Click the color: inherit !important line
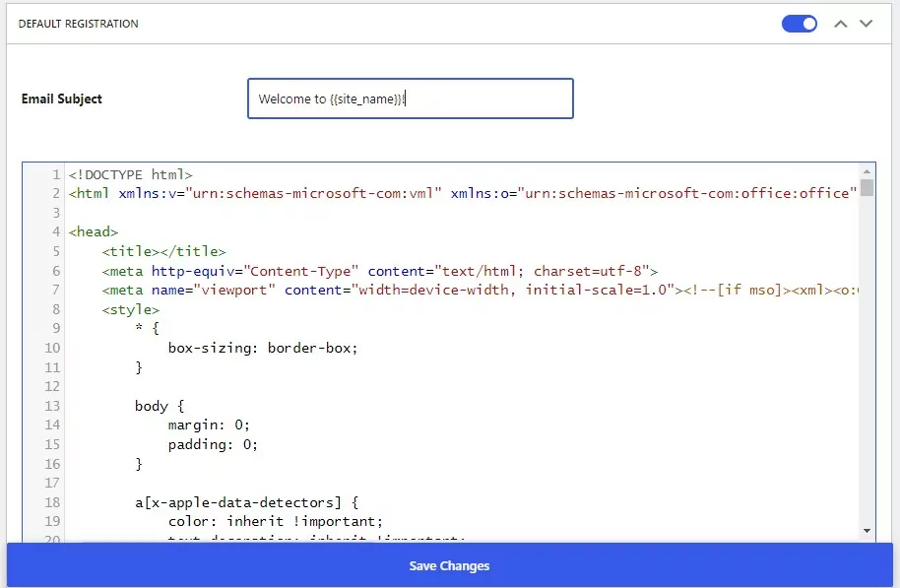900x588 pixels. point(276,521)
